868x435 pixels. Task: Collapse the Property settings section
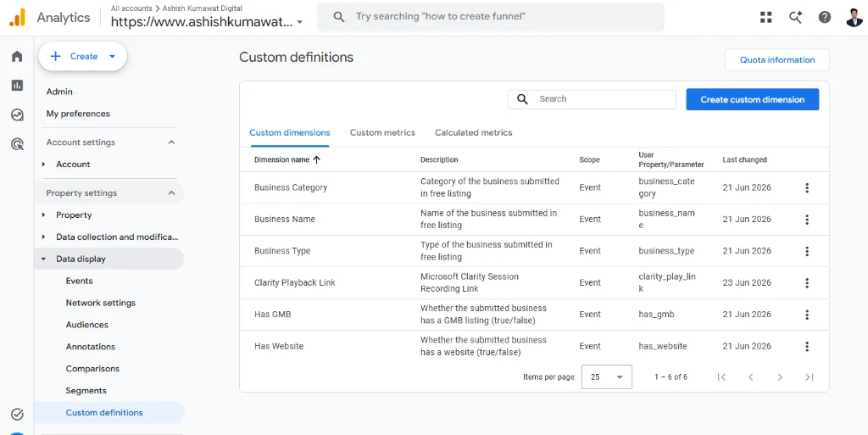click(171, 193)
